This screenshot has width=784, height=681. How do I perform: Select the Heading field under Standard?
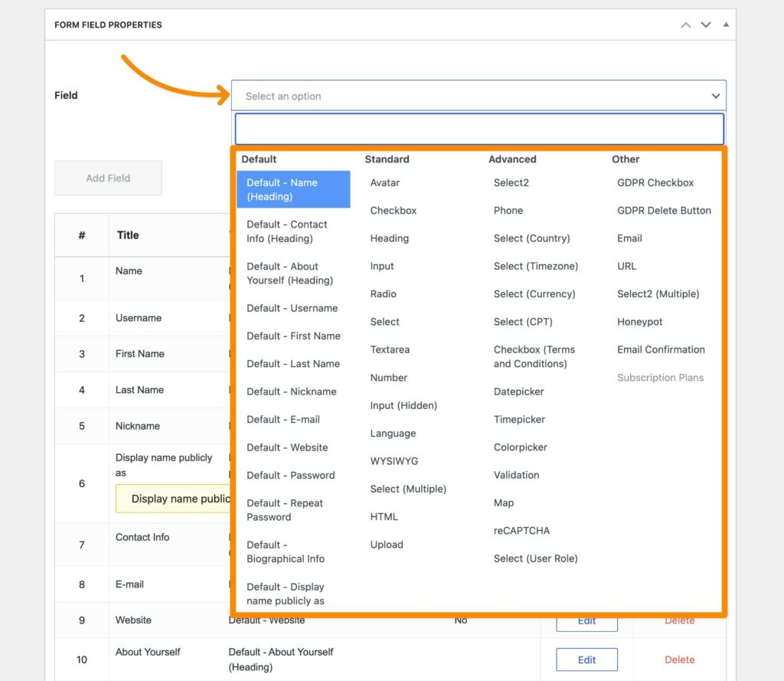coord(390,239)
